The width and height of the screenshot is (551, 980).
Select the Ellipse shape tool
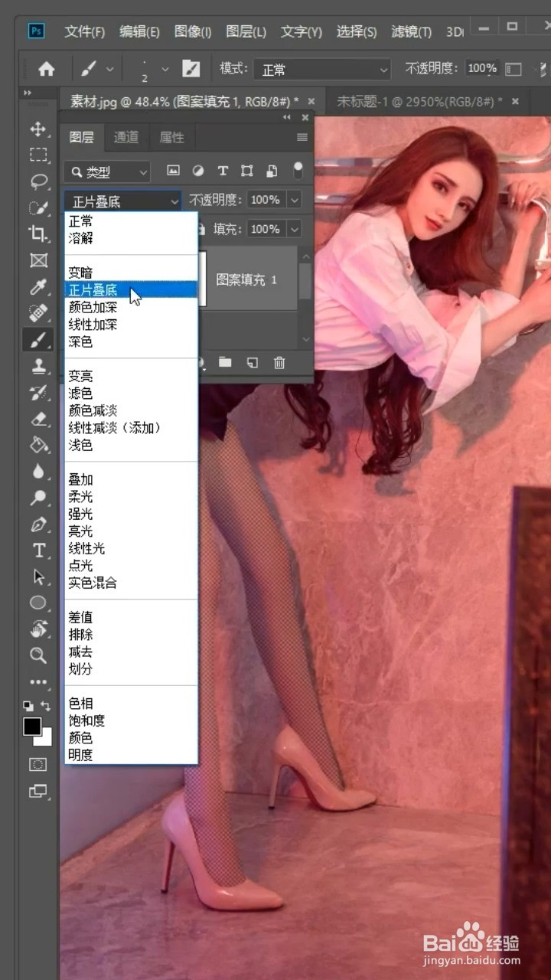(x=38, y=603)
